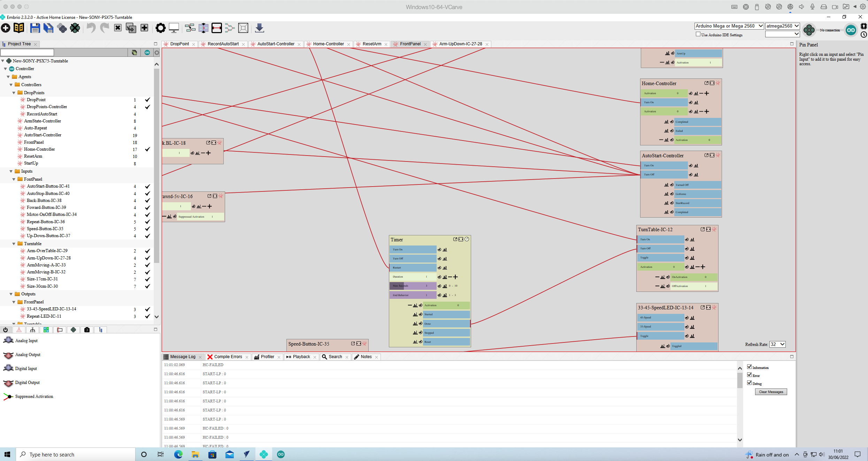868x461 pixels.
Task: Select ArmState-Controller in project tree
Action: 43,121
